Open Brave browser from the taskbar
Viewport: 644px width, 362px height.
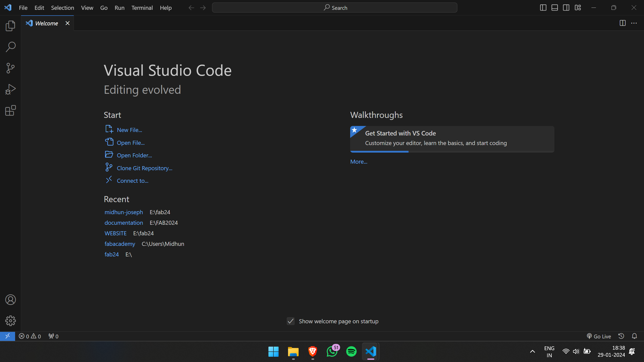313,351
